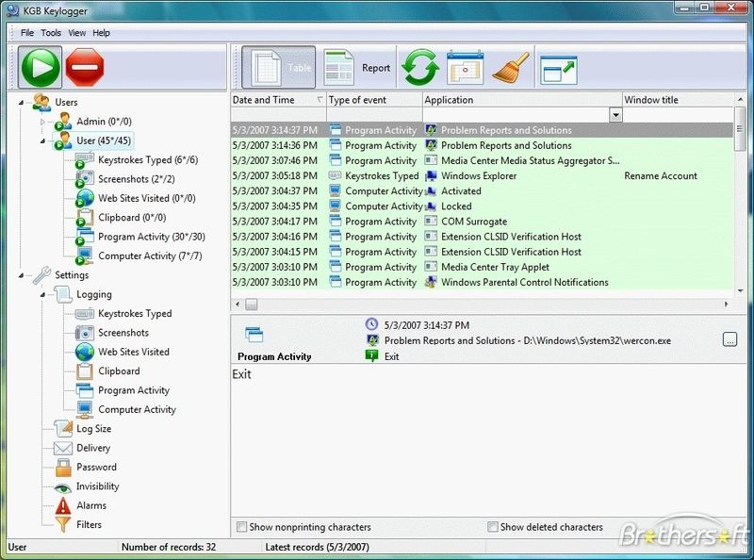Select Admin (0*/0) user
754x560 pixels.
[x=104, y=122]
